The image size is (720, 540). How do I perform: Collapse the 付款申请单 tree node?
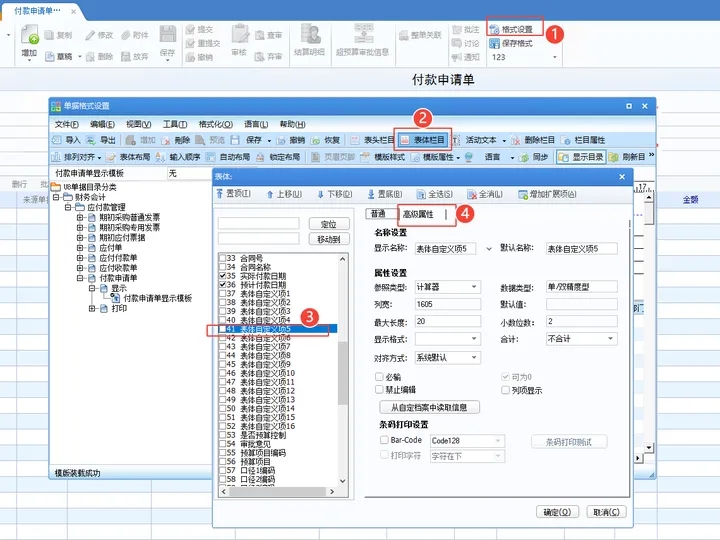[80, 278]
